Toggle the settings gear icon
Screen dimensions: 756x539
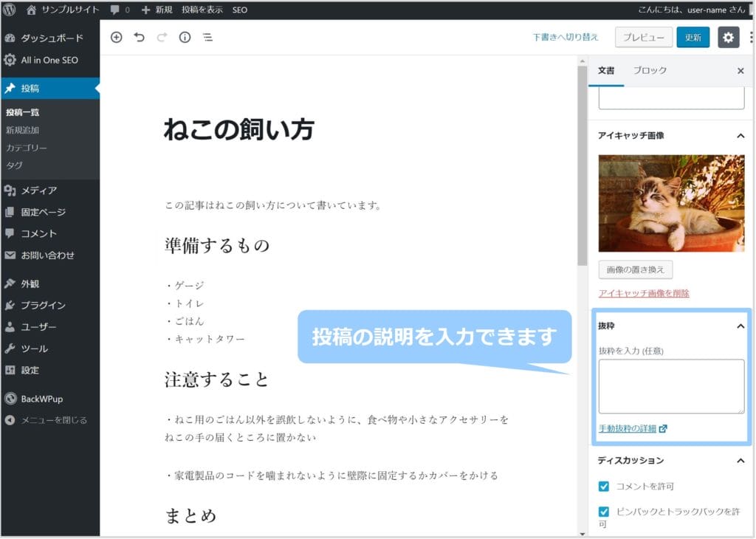click(x=728, y=38)
